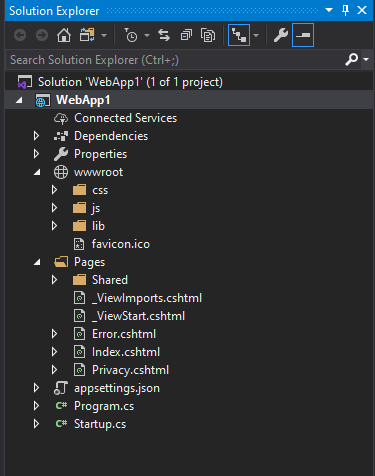Select the favicon.ico file

tap(121, 244)
